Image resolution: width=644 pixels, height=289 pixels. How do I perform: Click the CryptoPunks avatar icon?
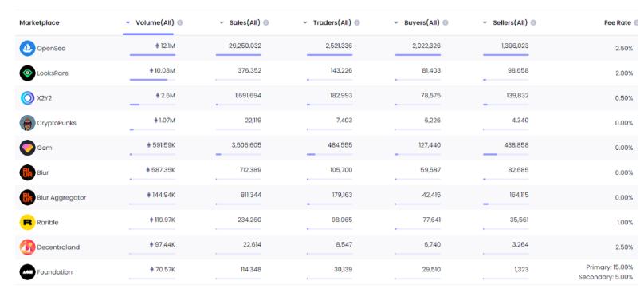(x=28, y=123)
